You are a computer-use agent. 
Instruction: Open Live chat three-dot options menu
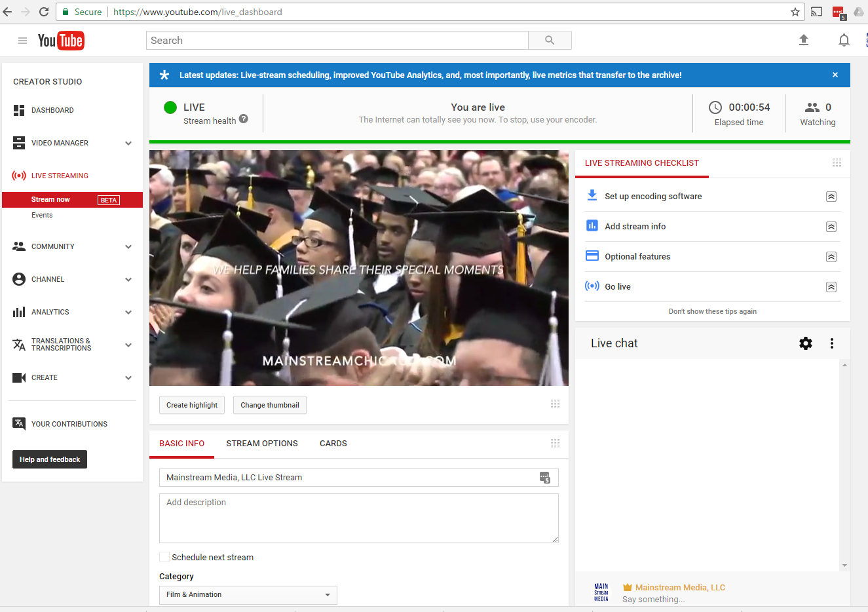[x=832, y=343]
